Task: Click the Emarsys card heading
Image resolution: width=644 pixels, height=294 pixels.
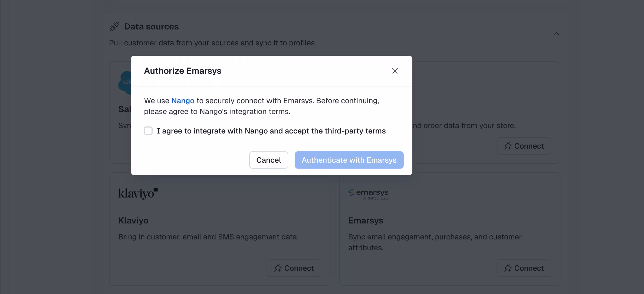Action: click(x=366, y=220)
